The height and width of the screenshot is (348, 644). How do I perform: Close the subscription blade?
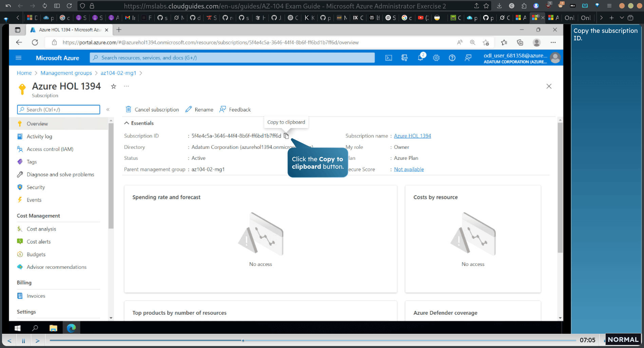pos(549,86)
